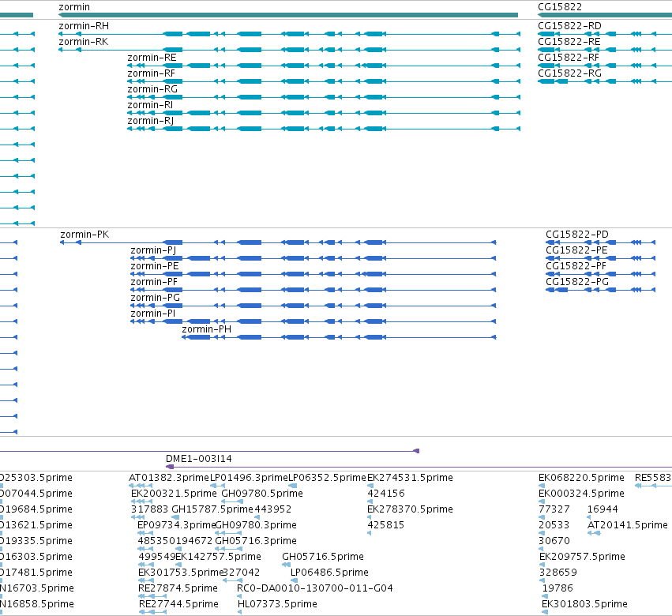
Task: Click feature 424156
Action: (x=386, y=494)
